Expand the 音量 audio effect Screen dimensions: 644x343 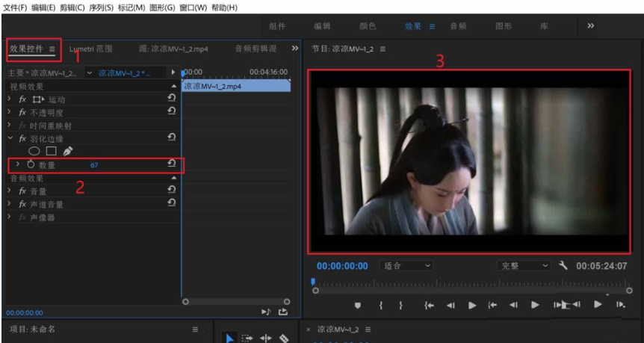click(x=10, y=191)
